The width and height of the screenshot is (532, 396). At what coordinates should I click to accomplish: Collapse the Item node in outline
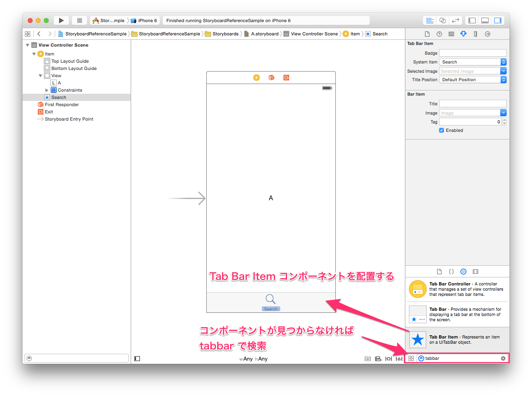(34, 54)
